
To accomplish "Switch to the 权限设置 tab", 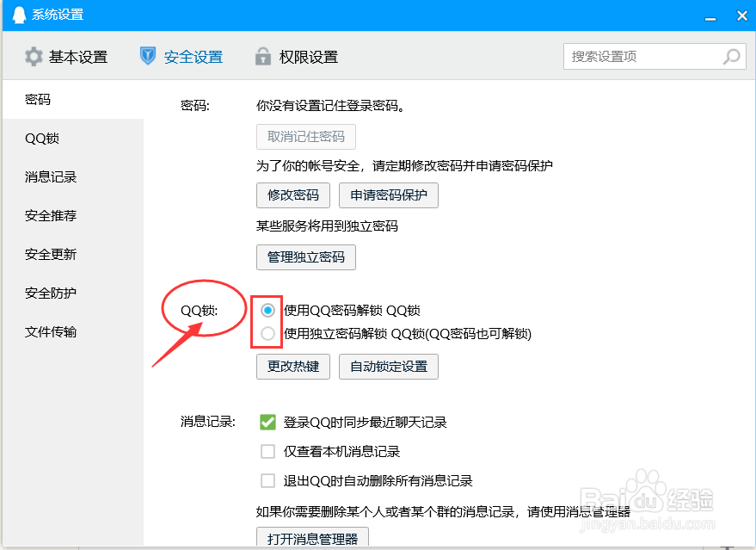I will pos(297,57).
